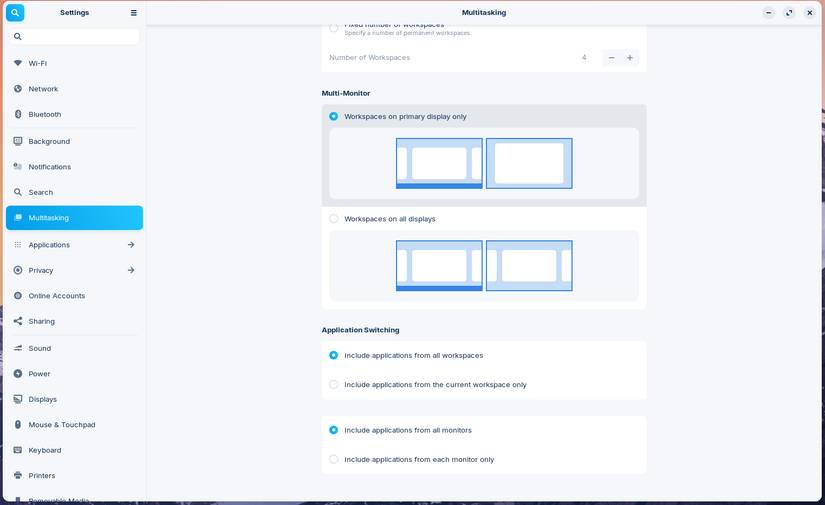The height and width of the screenshot is (505, 825).
Task: Click primary-display-only workspace illustration
Action: 484,163
